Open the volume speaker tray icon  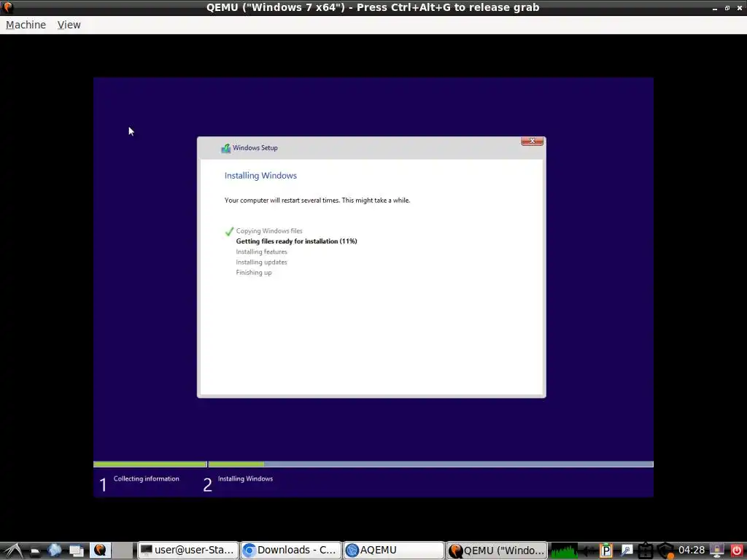coord(588,551)
